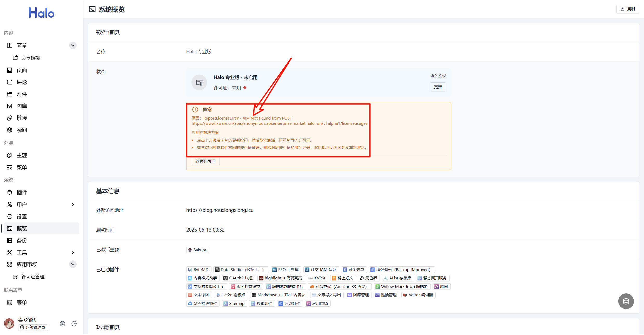Click the 站点推送插件 tag
The height and width of the screenshot is (335, 644).
pyautogui.click(x=203, y=304)
